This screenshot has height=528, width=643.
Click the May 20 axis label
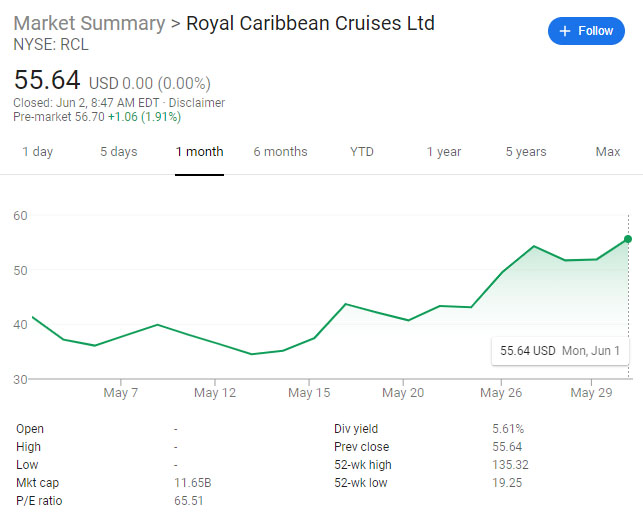[403, 393]
